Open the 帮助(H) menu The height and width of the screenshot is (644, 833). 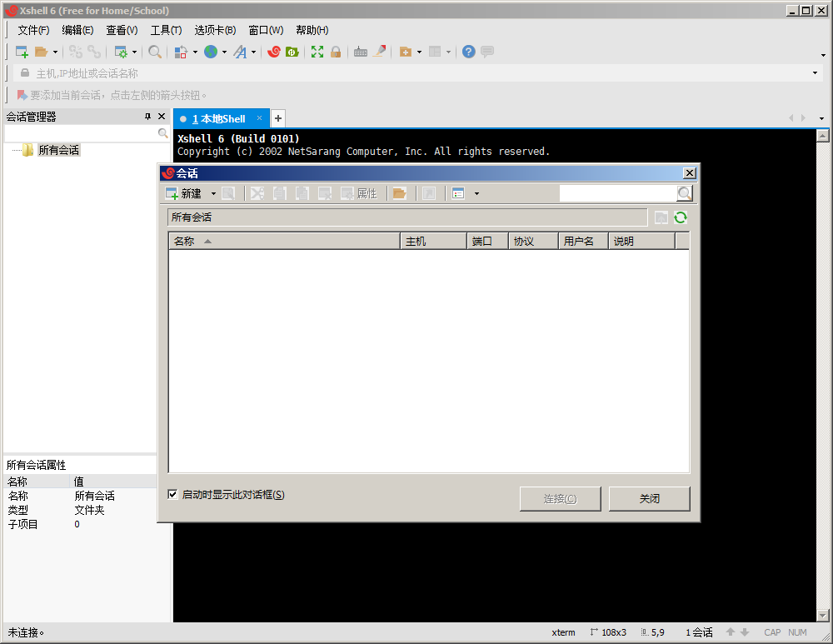coord(312,30)
